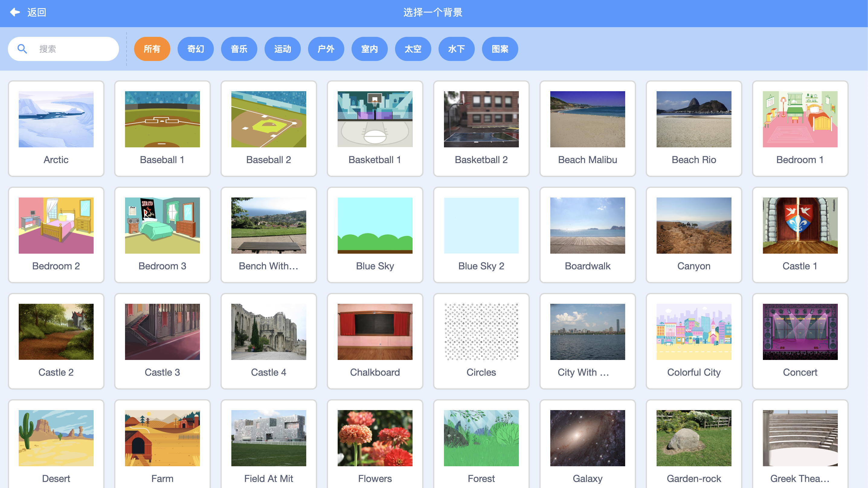Select the City With ... backdrop
868x488 pixels.
[588, 341]
